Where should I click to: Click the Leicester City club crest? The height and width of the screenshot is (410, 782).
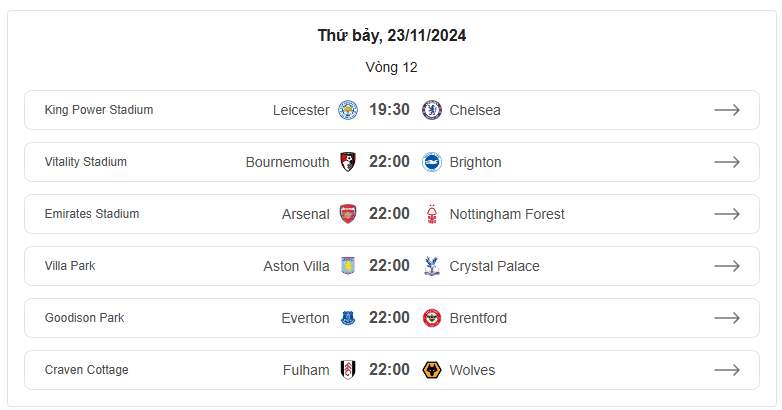[348, 110]
